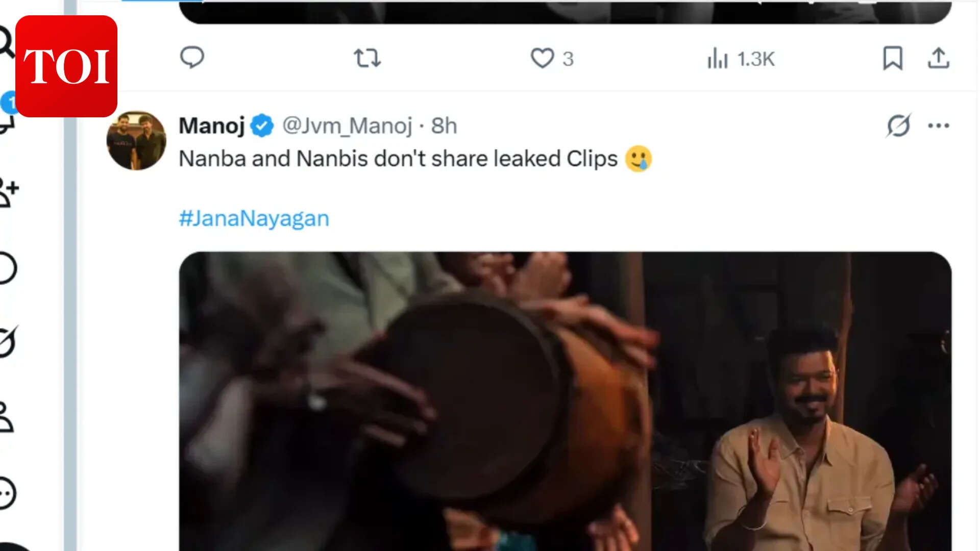Expand the More circle menu in sidebar

(x=6, y=493)
